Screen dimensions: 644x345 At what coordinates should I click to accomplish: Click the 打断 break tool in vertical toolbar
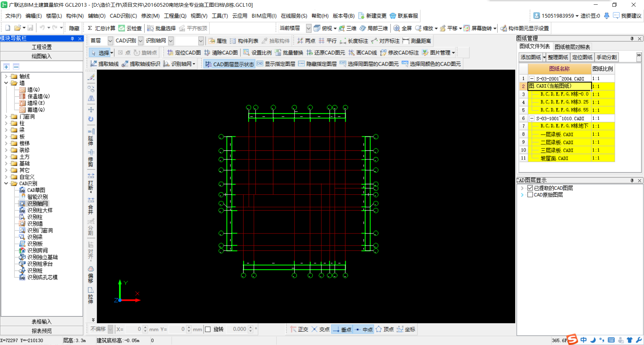pos(91,183)
